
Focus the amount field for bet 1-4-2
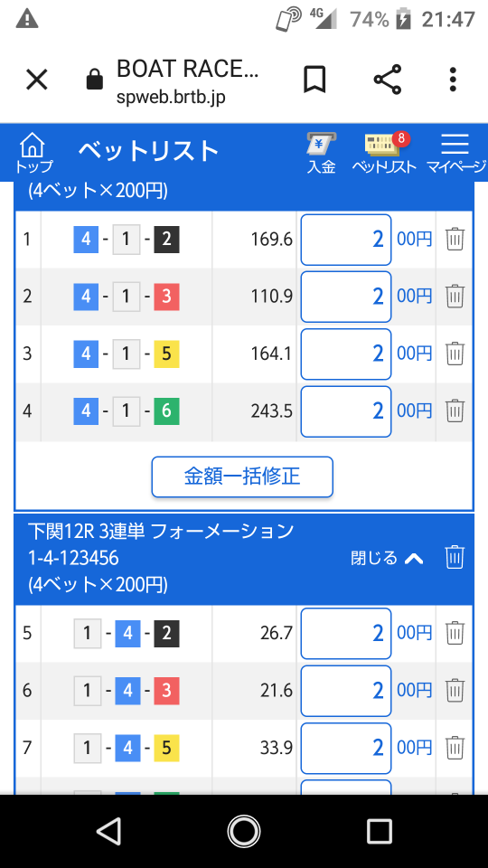coord(346,633)
